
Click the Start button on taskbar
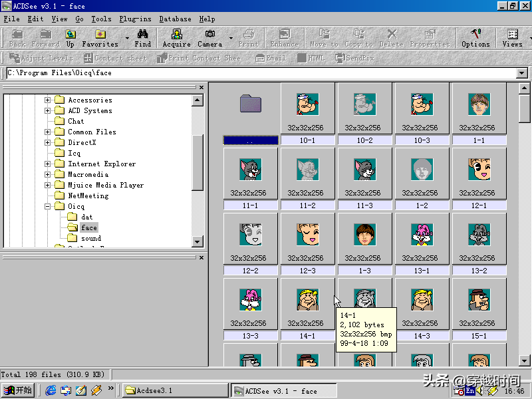[18, 390]
